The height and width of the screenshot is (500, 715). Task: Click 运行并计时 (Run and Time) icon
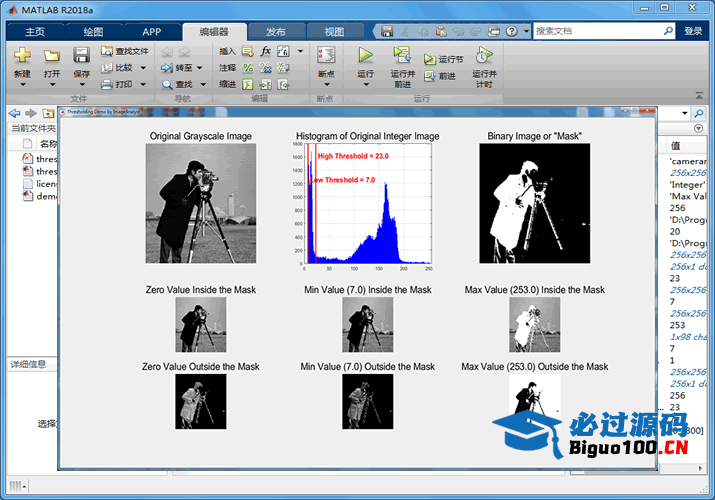(x=484, y=55)
